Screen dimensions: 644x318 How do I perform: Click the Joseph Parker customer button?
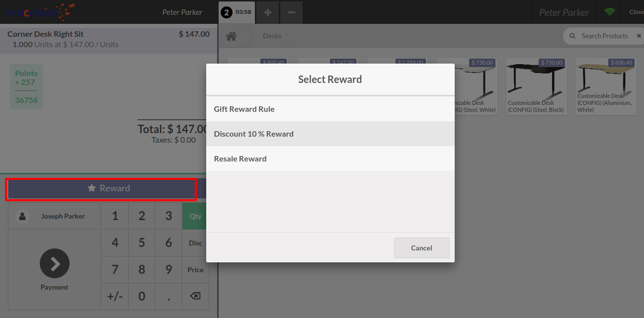[x=55, y=216]
